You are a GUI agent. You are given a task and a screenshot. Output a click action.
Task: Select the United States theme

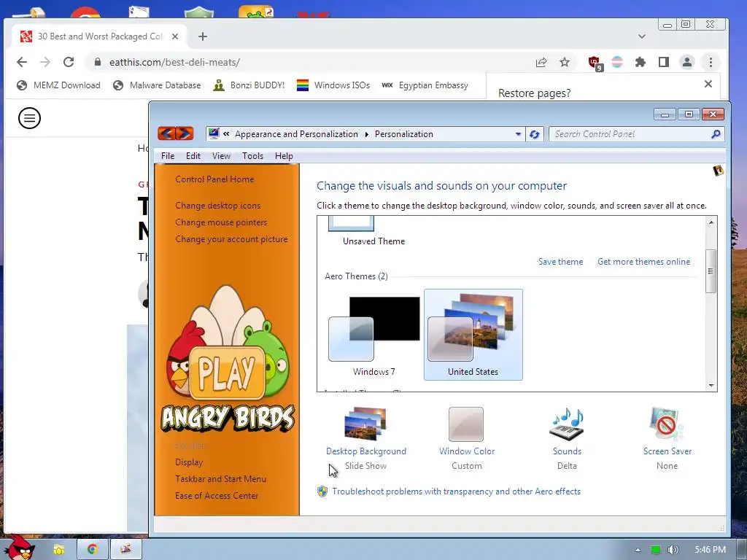pyautogui.click(x=473, y=334)
